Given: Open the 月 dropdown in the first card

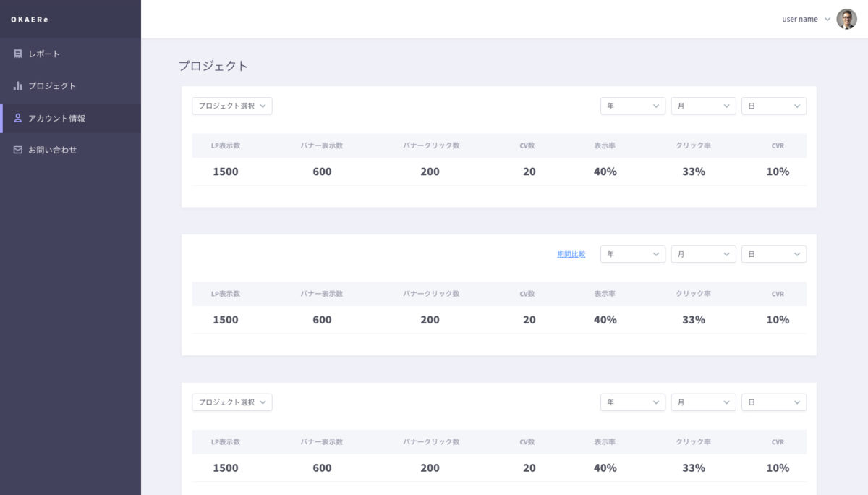Looking at the screenshot, I should pyautogui.click(x=703, y=106).
